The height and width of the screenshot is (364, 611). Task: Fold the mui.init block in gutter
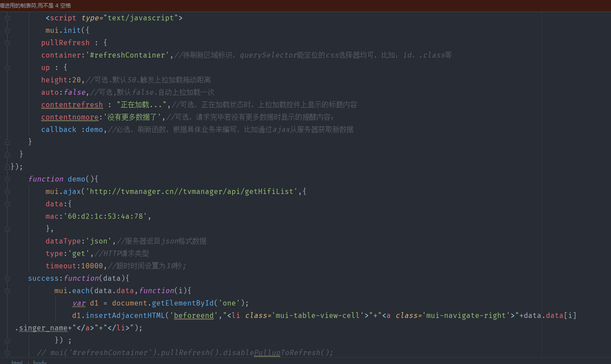coord(7,31)
